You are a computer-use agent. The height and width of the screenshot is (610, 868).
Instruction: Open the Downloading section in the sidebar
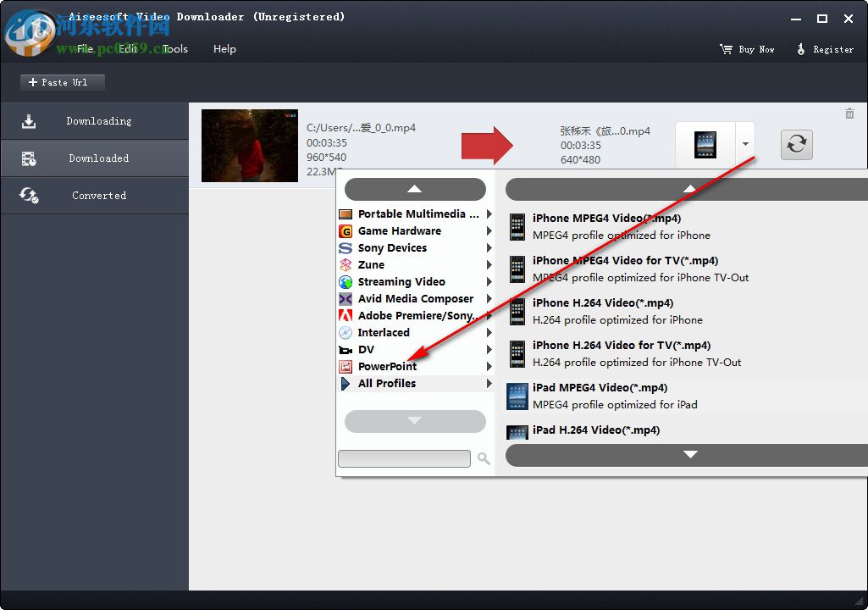[97, 120]
